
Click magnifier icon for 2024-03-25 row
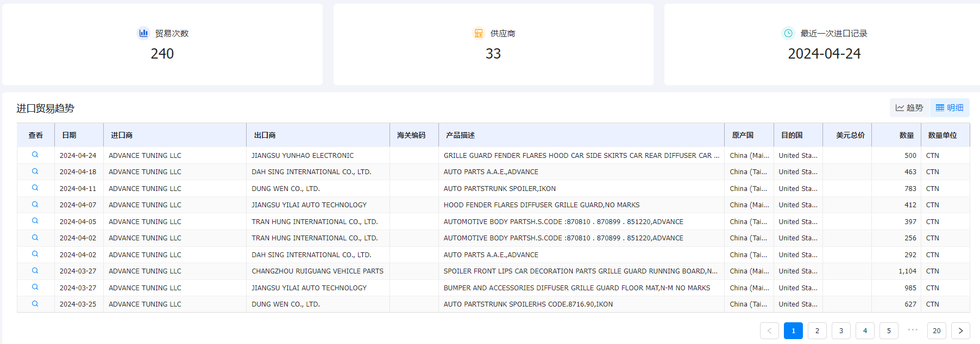tap(35, 304)
